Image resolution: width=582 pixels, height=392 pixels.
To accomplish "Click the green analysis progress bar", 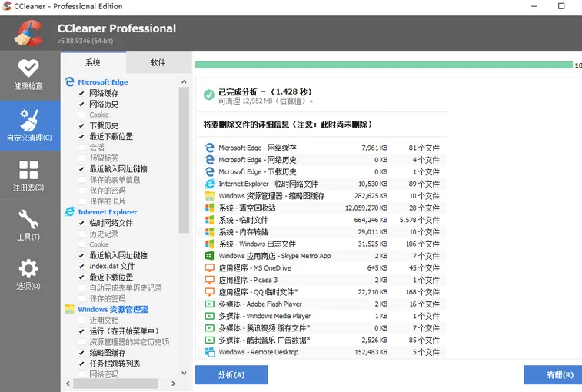I will click(x=384, y=65).
